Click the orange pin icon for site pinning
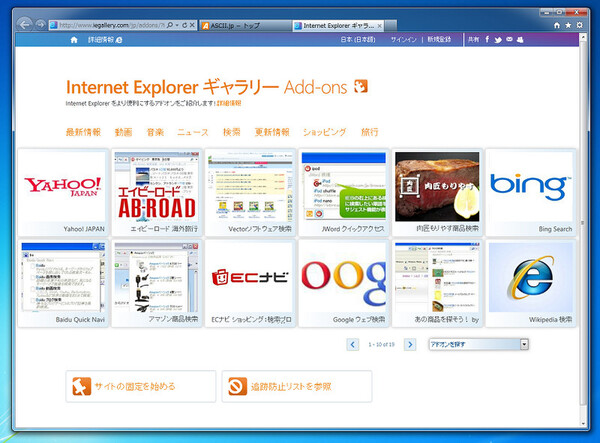Image resolution: width=600 pixels, height=443 pixels. coord(82,386)
